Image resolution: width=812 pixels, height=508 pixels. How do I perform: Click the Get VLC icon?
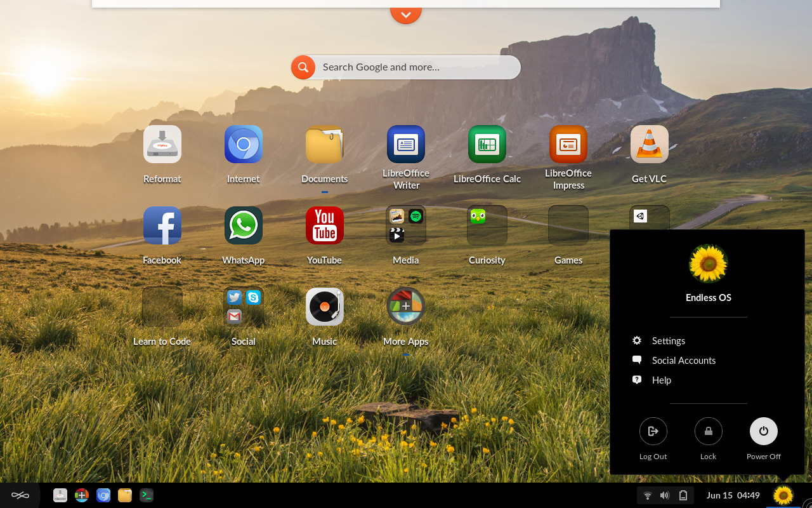point(649,145)
